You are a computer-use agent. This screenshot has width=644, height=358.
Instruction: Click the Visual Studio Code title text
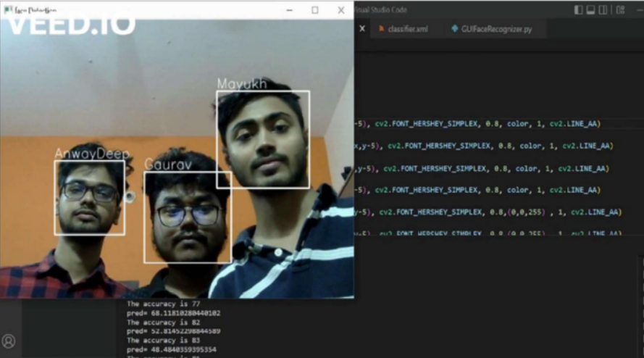click(x=381, y=10)
